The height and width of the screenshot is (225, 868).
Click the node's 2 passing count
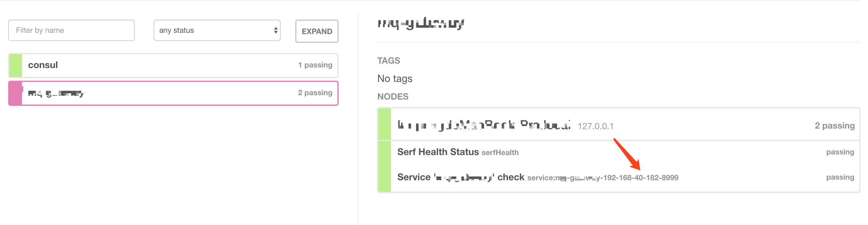(x=835, y=125)
